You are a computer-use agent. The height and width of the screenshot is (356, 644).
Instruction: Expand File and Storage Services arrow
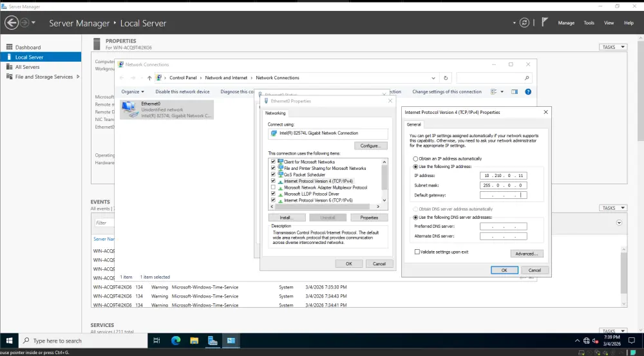(x=78, y=77)
